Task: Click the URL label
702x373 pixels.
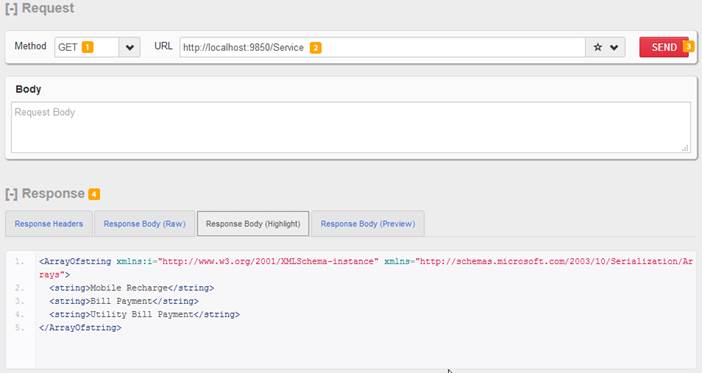Action: (163, 46)
